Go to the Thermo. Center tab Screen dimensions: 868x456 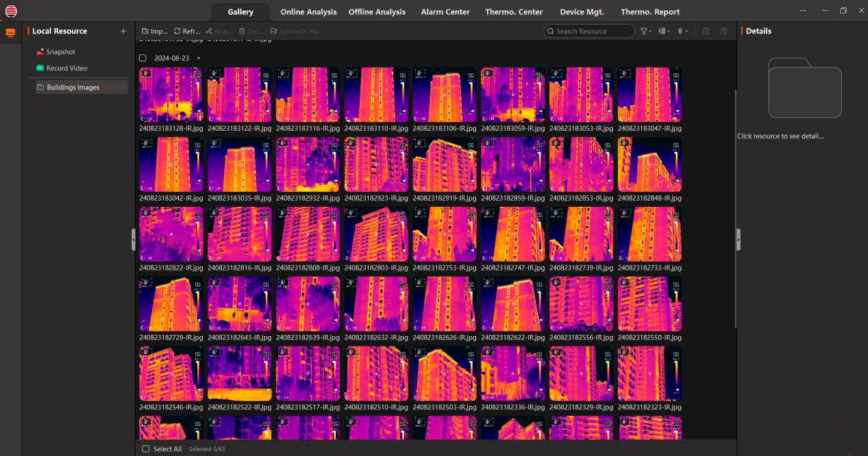tap(514, 12)
